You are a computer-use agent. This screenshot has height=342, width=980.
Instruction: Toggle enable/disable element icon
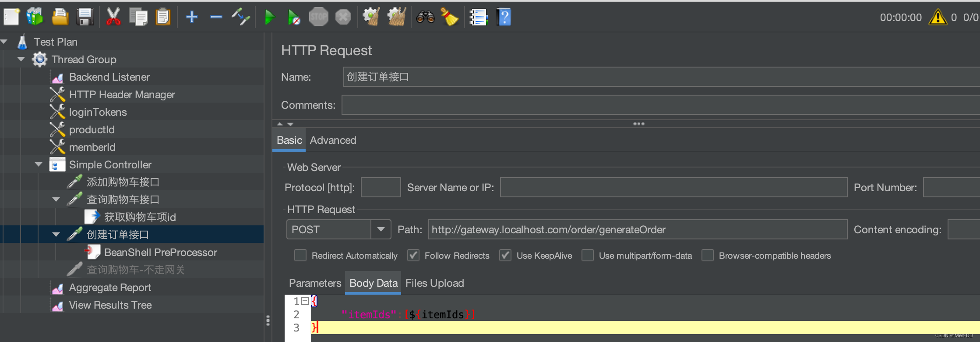(240, 17)
